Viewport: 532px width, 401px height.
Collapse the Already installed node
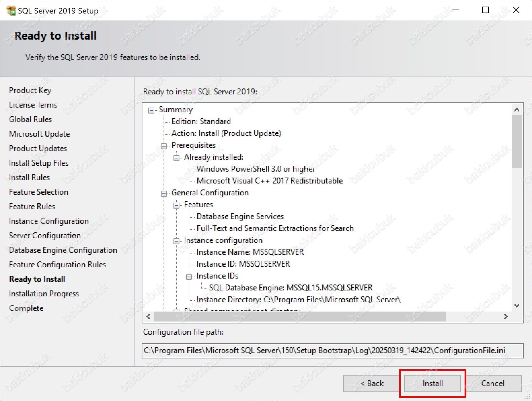pyautogui.click(x=176, y=158)
